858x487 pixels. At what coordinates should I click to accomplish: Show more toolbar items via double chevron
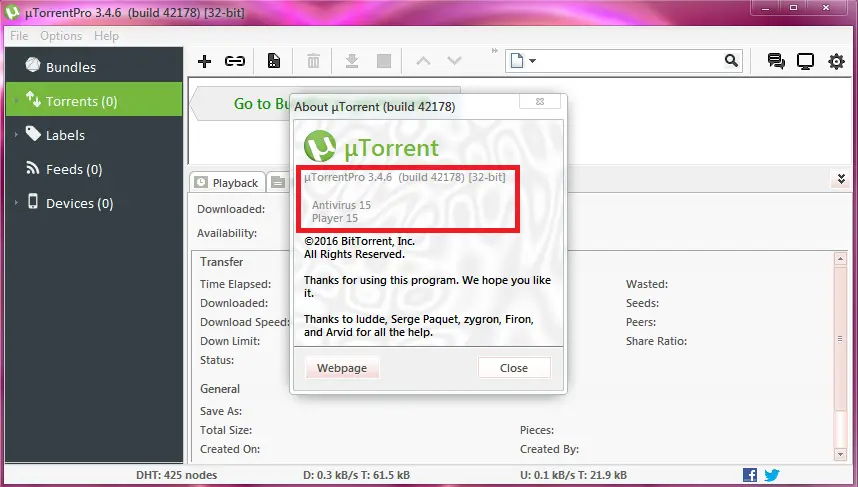click(x=495, y=50)
